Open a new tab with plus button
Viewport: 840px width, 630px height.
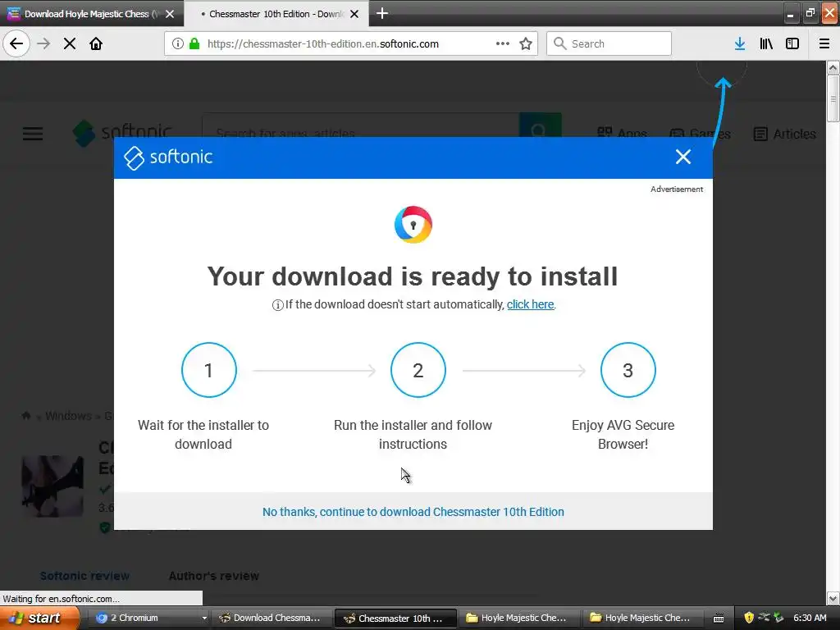click(382, 13)
